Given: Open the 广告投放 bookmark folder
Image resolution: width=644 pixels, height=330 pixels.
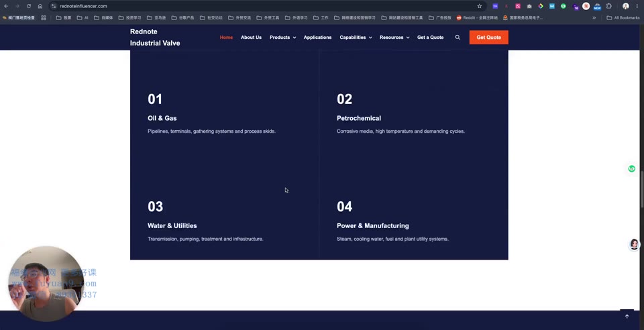Looking at the screenshot, I should coord(440,17).
